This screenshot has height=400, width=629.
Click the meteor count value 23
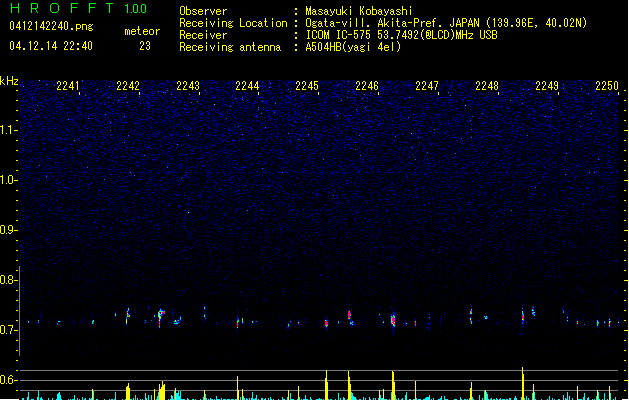tap(145, 46)
